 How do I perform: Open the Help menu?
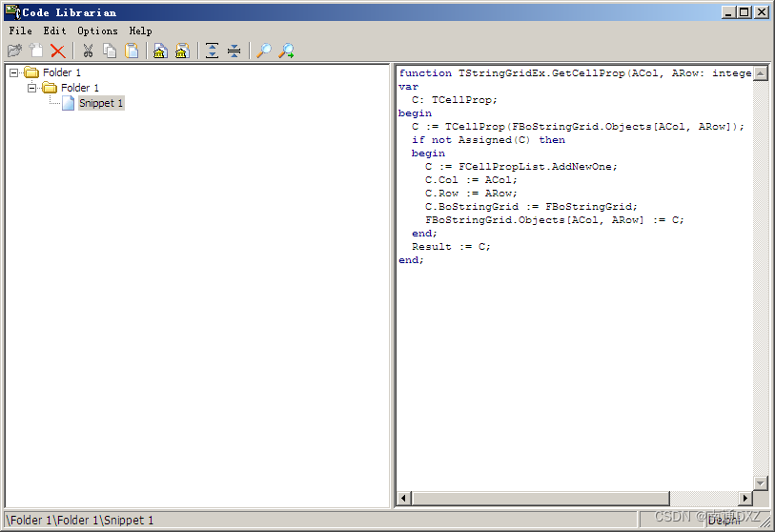click(140, 31)
